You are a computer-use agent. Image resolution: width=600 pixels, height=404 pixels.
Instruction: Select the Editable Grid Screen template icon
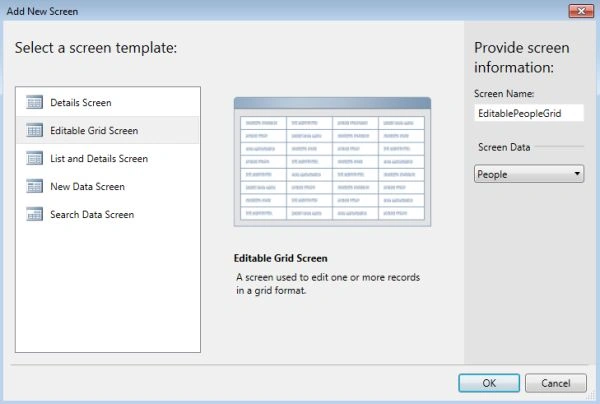click(x=34, y=130)
